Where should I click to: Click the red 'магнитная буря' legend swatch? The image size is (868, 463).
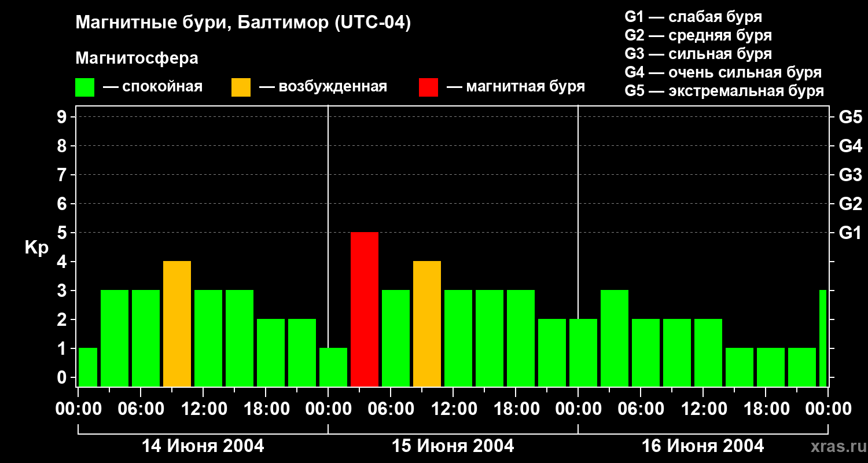point(428,87)
